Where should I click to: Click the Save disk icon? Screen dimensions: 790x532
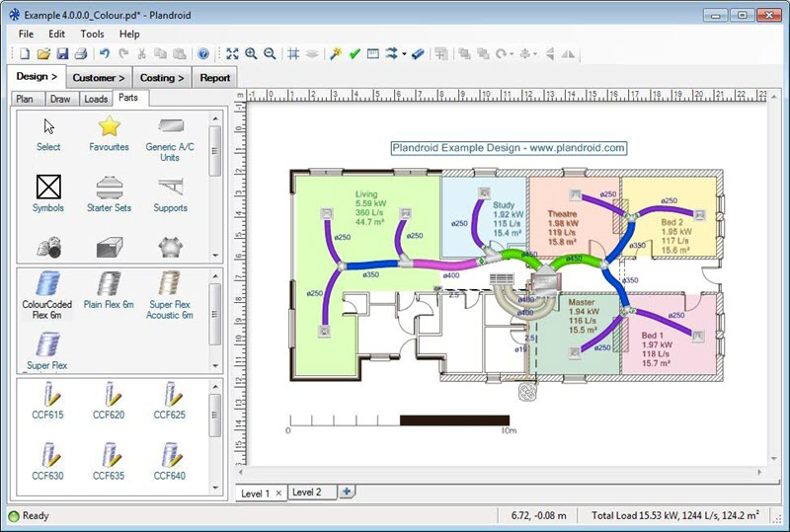[x=62, y=54]
